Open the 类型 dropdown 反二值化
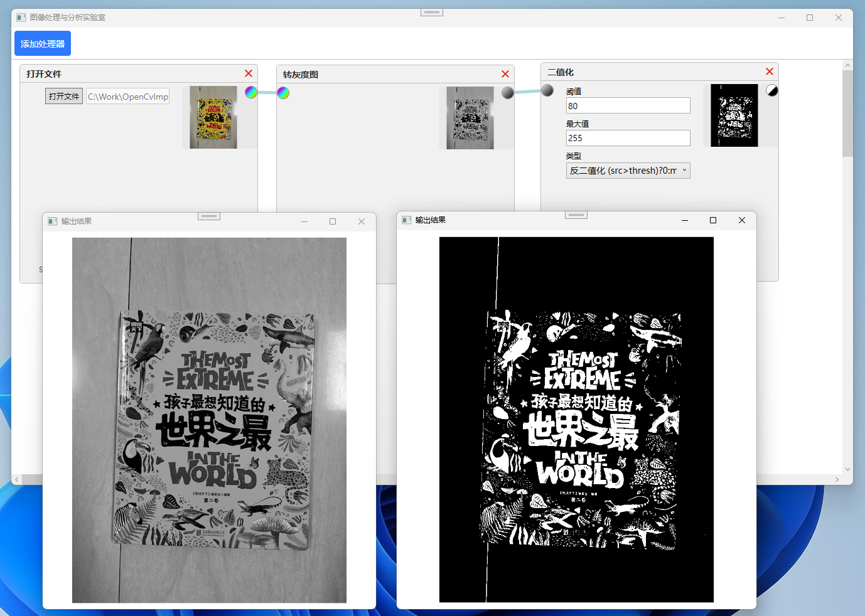Screen dimensions: 865x616 (628, 171)
